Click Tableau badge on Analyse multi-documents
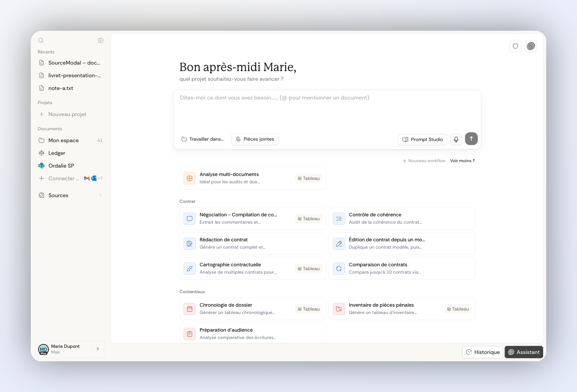 tap(309, 178)
